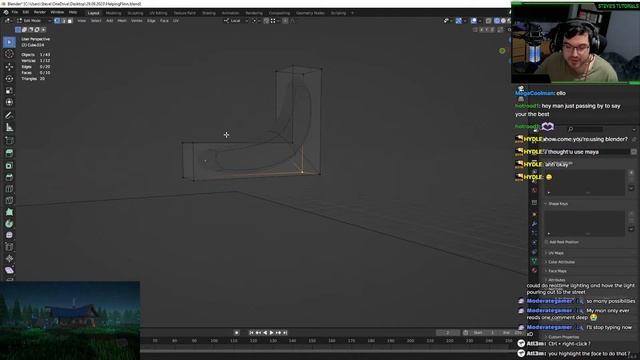The height and width of the screenshot is (360, 640).
Task: Expand the Color Attributes panel
Action: [x=561, y=262]
